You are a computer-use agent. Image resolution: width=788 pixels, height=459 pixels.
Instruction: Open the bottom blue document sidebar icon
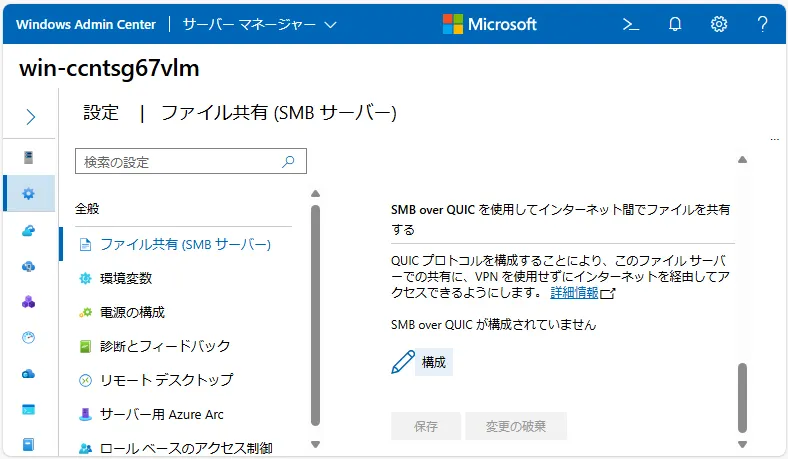29,445
